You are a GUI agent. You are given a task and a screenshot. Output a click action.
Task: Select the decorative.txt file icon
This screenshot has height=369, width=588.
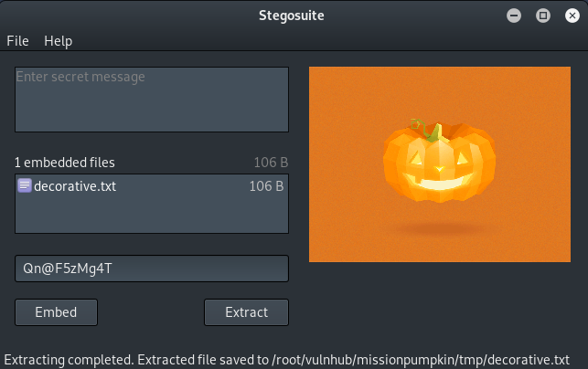[25, 185]
